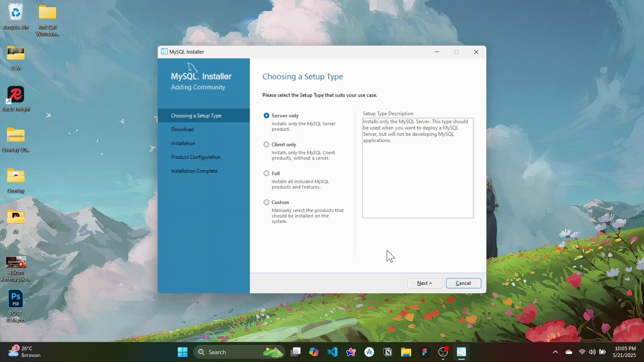This screenshot has height=362, width=644.
Task: Go to Choosing a Setup Type step
Action: (204, 116)
